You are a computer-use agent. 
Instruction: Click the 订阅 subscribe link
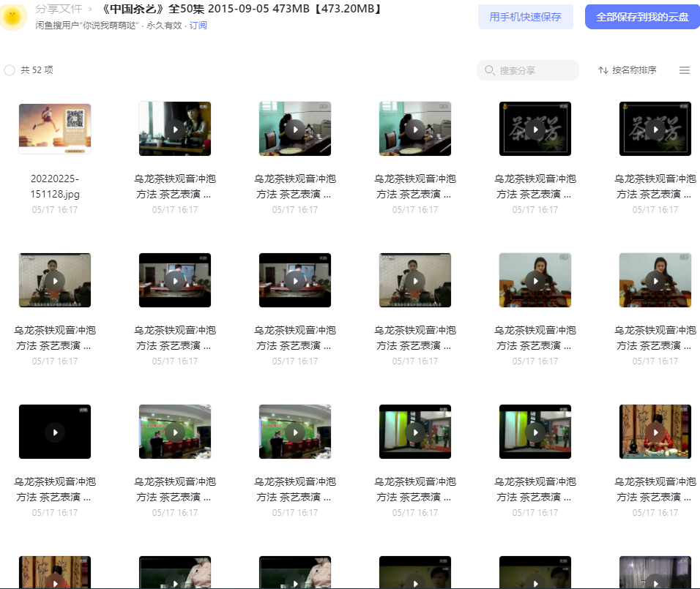coord(198,26)
